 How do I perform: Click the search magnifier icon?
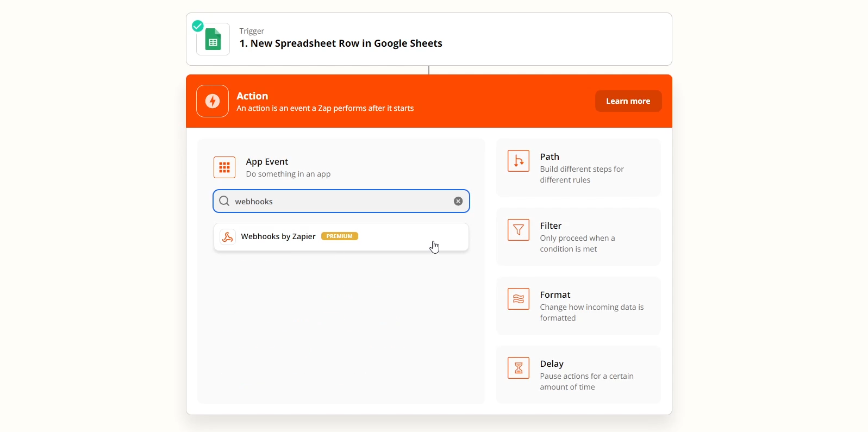pos(224,201)
